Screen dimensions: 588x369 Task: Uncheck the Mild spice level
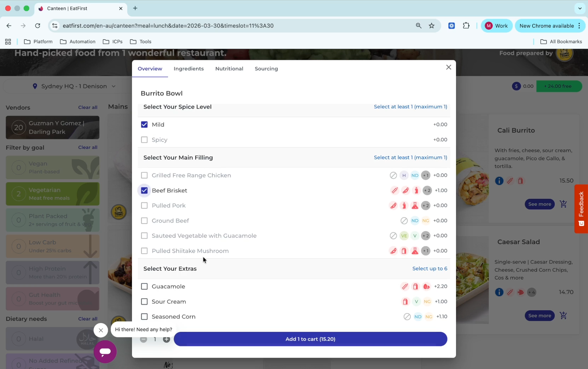144,125
